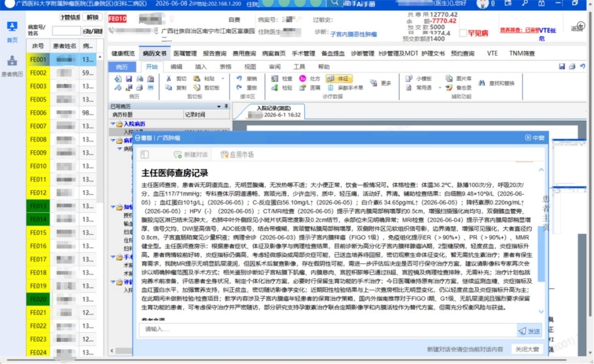Screen dimensions: 594x364
Task: Click the 新建对话 button
Action: click(x=190, y=154)
